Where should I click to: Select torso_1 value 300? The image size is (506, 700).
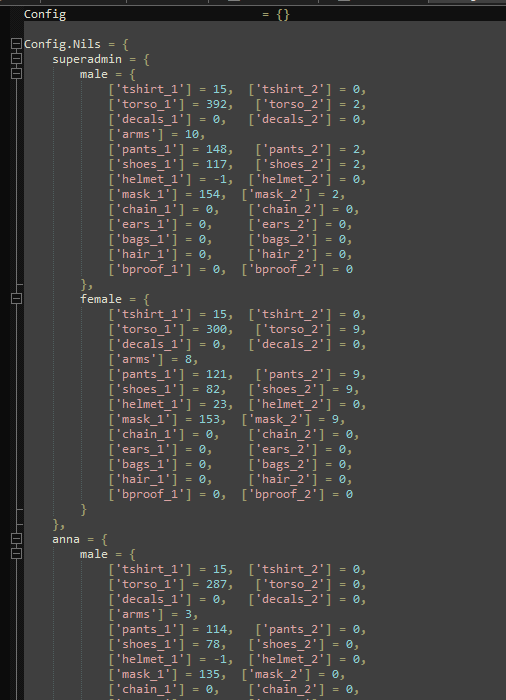click(216, 329)
